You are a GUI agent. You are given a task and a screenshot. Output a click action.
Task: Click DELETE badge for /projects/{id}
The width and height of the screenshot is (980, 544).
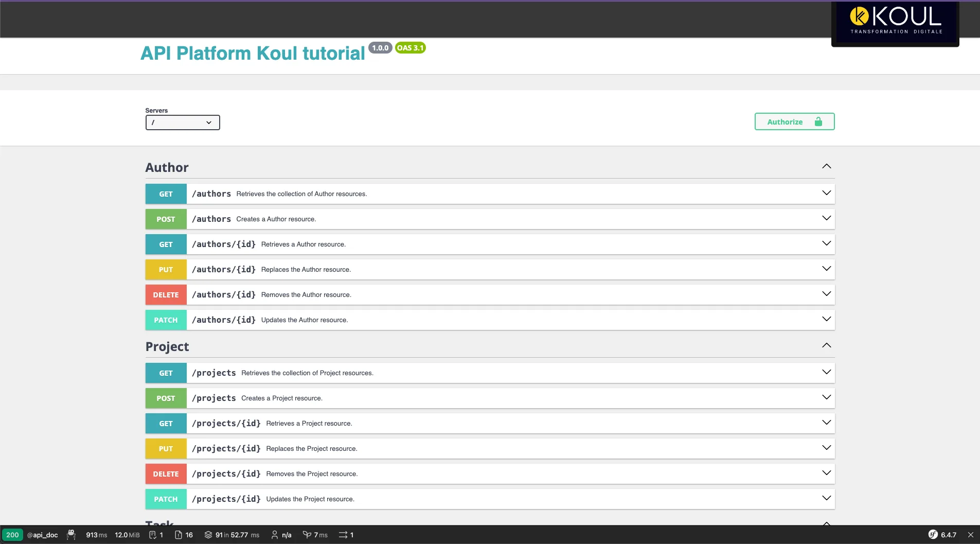pos(166,474)
